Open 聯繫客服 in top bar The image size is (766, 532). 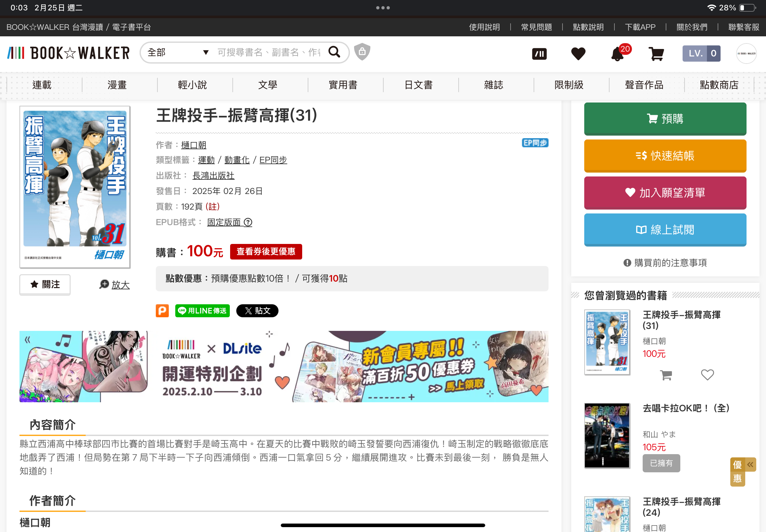click(x=744, y=27)
